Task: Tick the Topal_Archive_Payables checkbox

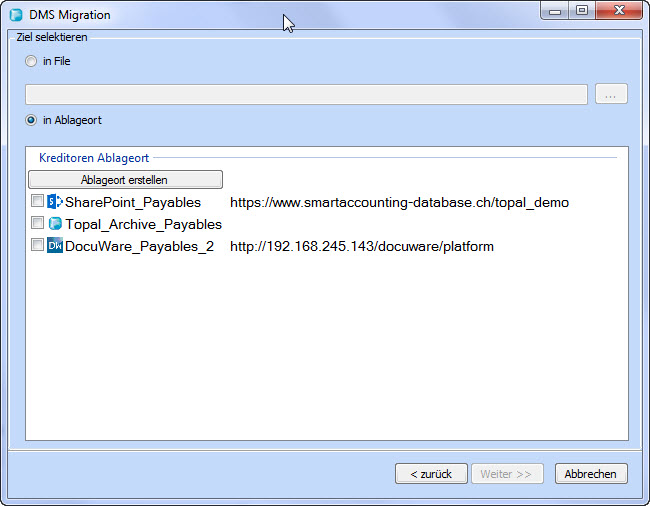Action: [37, 224]
